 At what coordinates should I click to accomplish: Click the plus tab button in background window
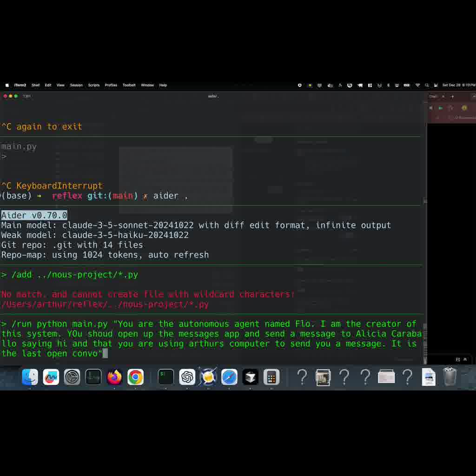click(452, 97)
